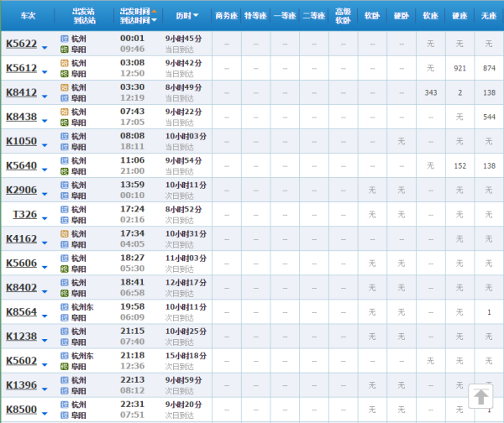
Task: Click K2906 blue departure station icon
Action: click(65, 185)
